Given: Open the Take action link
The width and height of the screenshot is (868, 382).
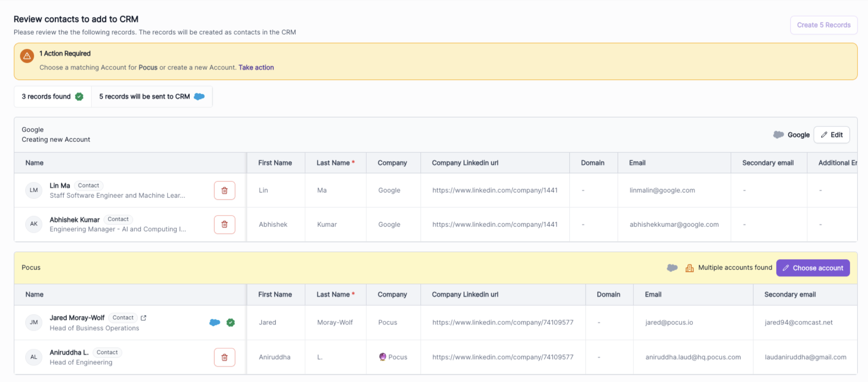Looking at the screenshot, I should pyautogui.click(x=256, y=67).
